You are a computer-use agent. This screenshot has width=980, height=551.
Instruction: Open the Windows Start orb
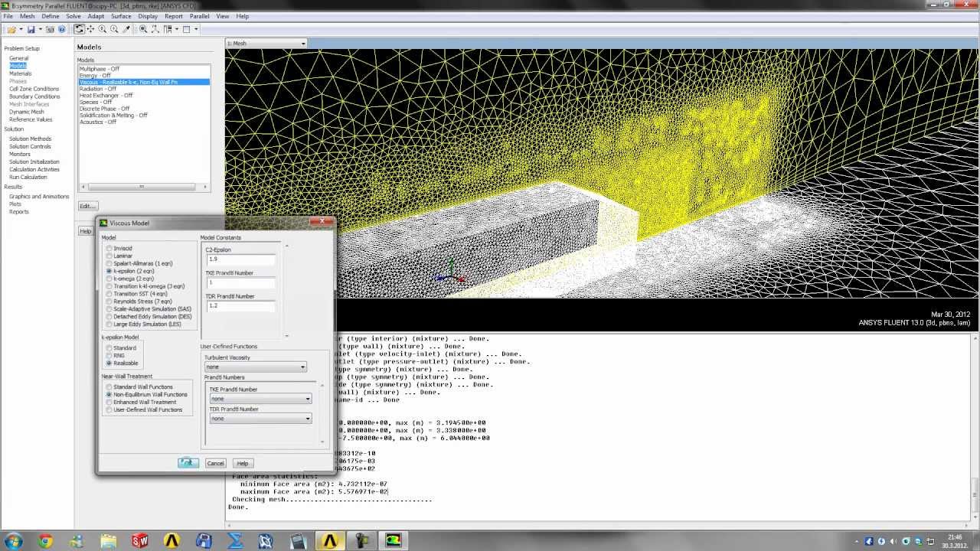14,541
